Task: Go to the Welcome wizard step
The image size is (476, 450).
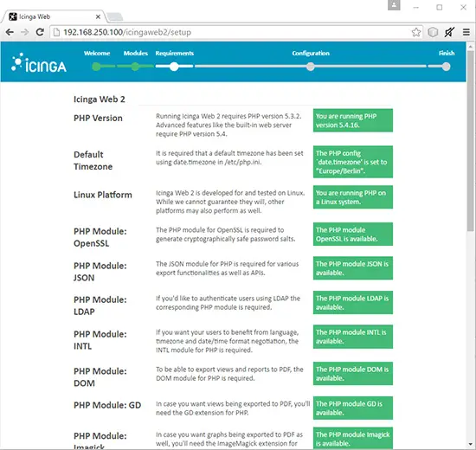Action: click(97, 53)
